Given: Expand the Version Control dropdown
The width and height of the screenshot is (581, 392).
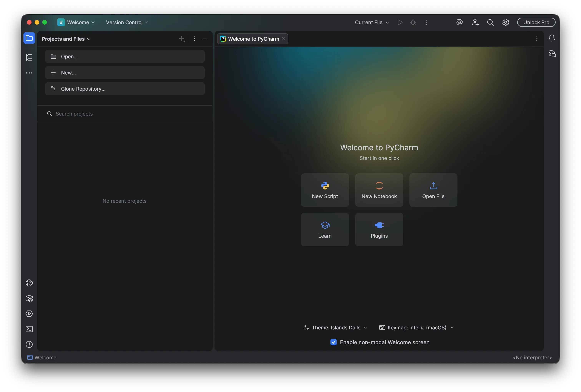Looking at the screenshot, I should click(x=126, y=22).
